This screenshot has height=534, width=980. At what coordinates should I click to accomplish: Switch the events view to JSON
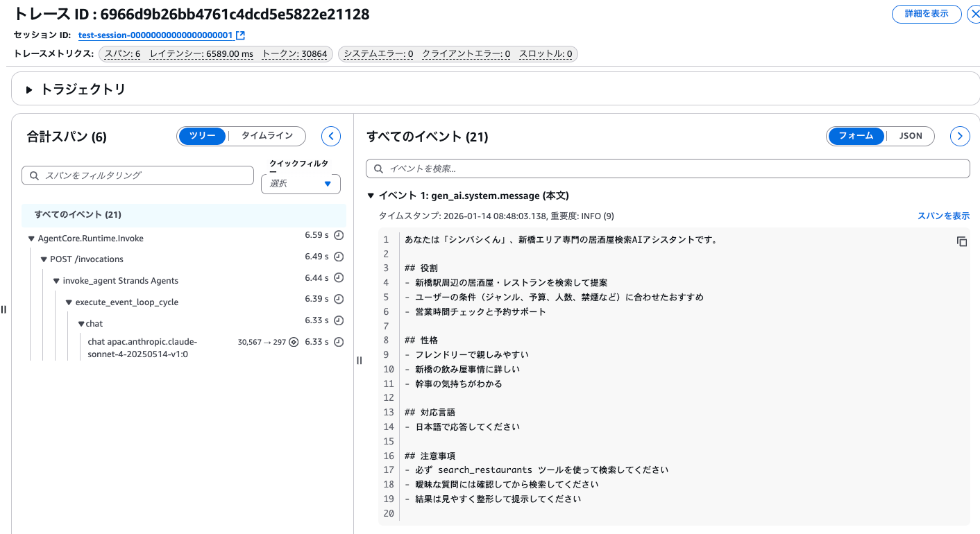[911, 136]
